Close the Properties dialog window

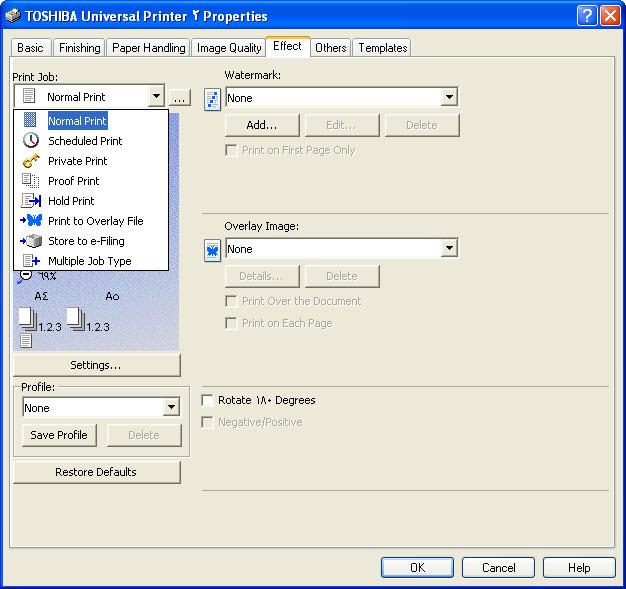pyautogui.click(x=610, y=16)
